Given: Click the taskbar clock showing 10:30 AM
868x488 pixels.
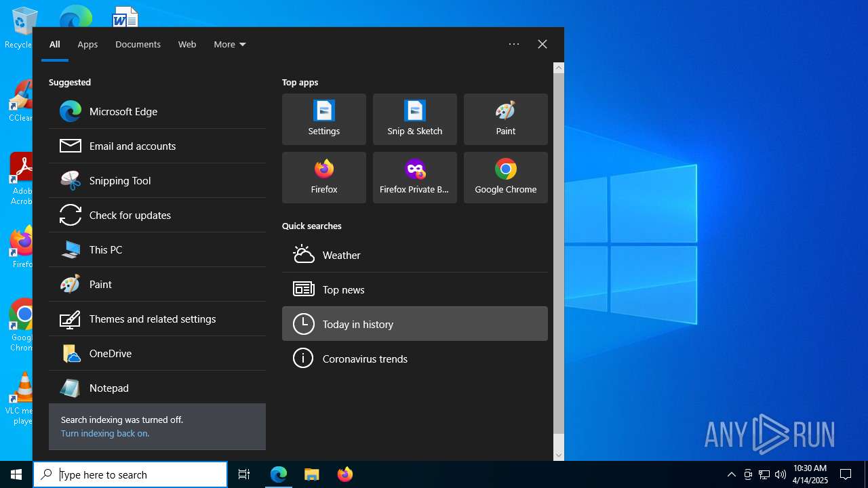Looking at the screenshot, I should tap(810, 474).
